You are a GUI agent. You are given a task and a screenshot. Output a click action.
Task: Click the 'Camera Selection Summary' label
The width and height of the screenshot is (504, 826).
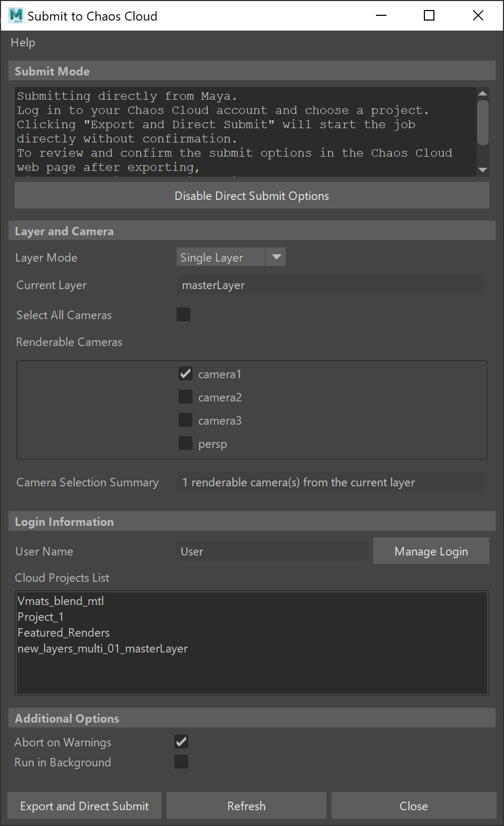coord(88,482)
